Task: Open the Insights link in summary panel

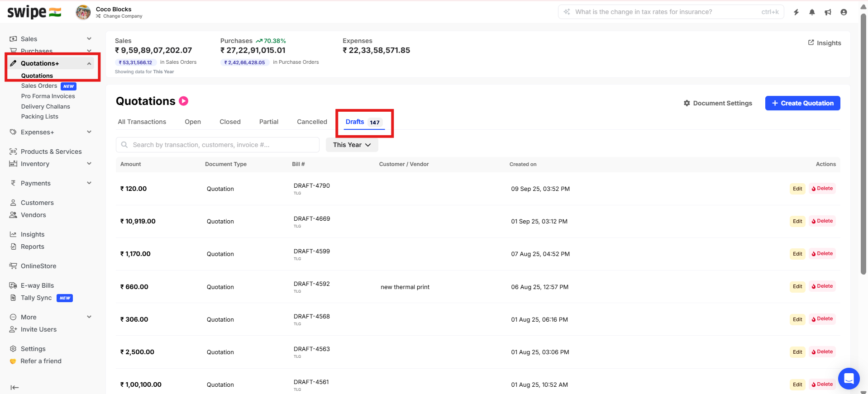Action: click(x=825, y=43)
